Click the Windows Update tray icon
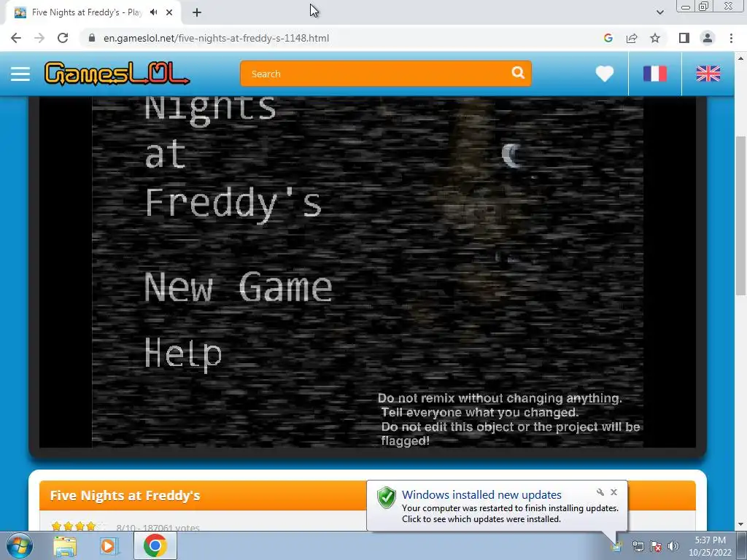 (x=617, y=546)
